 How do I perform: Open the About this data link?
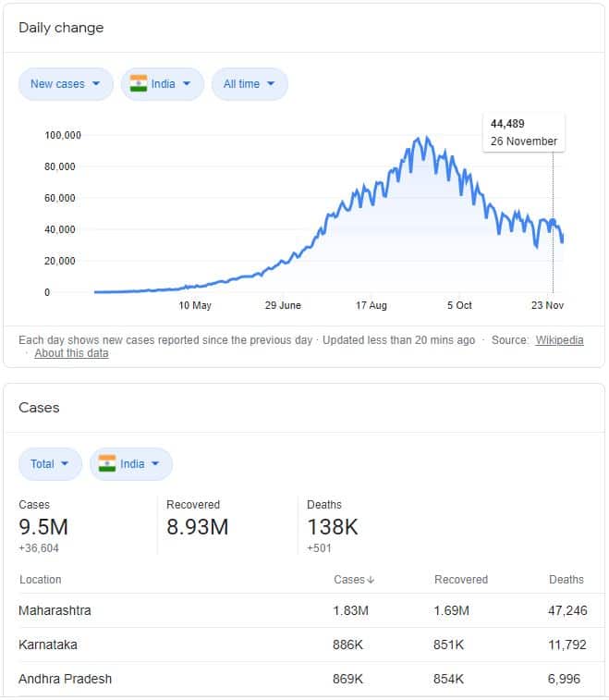pyautogui.click(x=71, y=353)
